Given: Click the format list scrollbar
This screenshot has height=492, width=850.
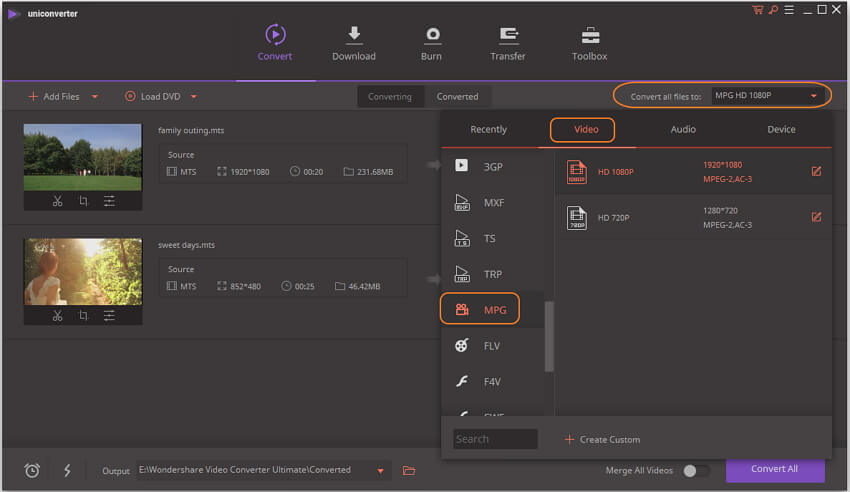Looking at the screenshot, I should tap(549, 336).
